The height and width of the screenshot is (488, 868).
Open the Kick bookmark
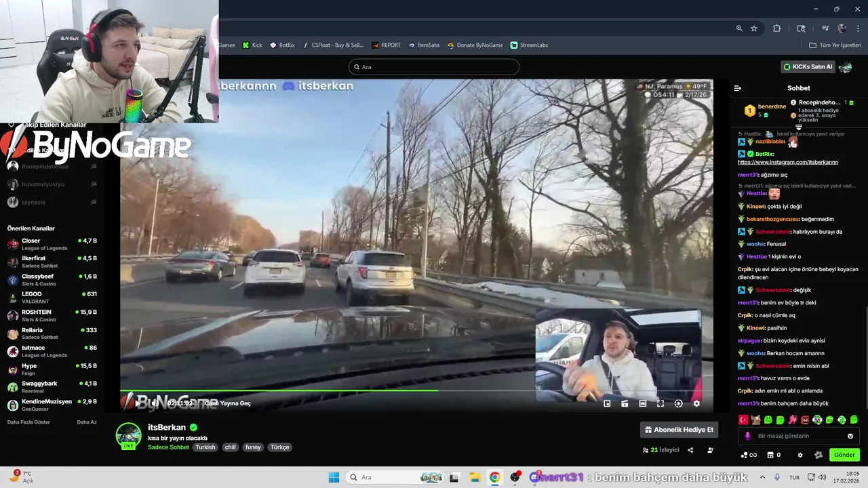252,45
